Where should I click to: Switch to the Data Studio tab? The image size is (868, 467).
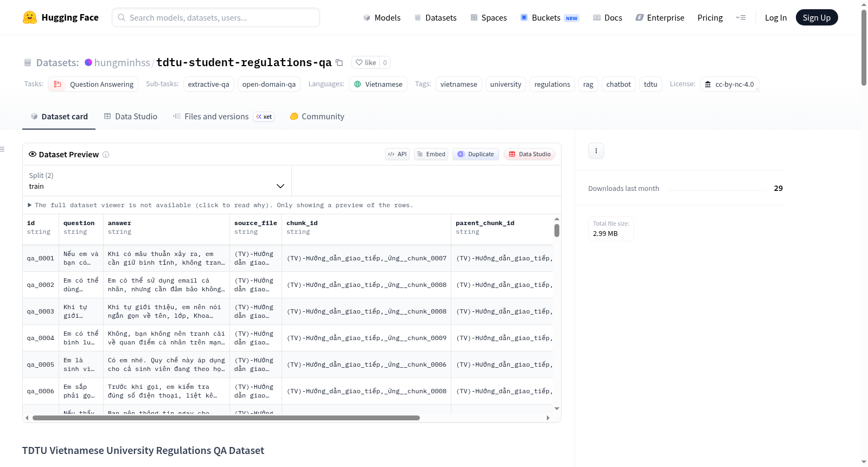pos(130,117)
